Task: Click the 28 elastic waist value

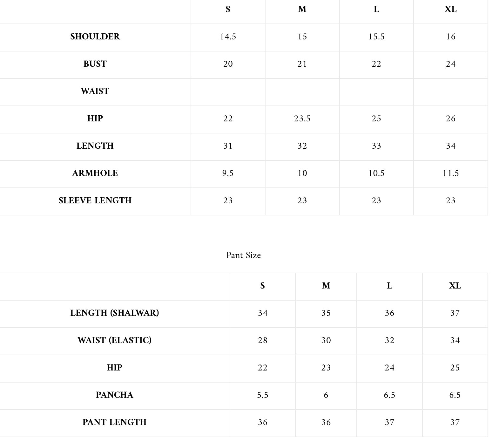Action: [x=263, y=340]
